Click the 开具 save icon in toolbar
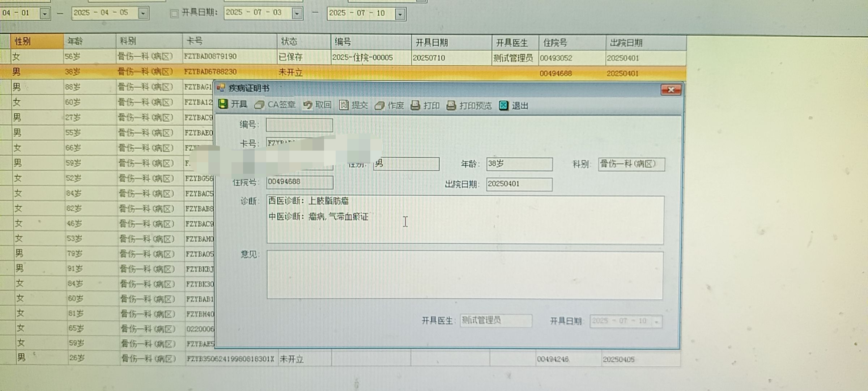 [x=223, y=105]
